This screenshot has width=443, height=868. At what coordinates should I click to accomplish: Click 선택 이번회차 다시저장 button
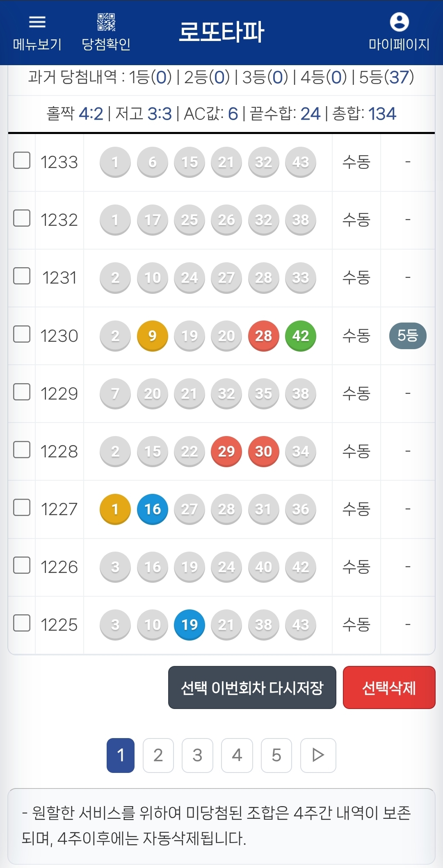[252, 687]
